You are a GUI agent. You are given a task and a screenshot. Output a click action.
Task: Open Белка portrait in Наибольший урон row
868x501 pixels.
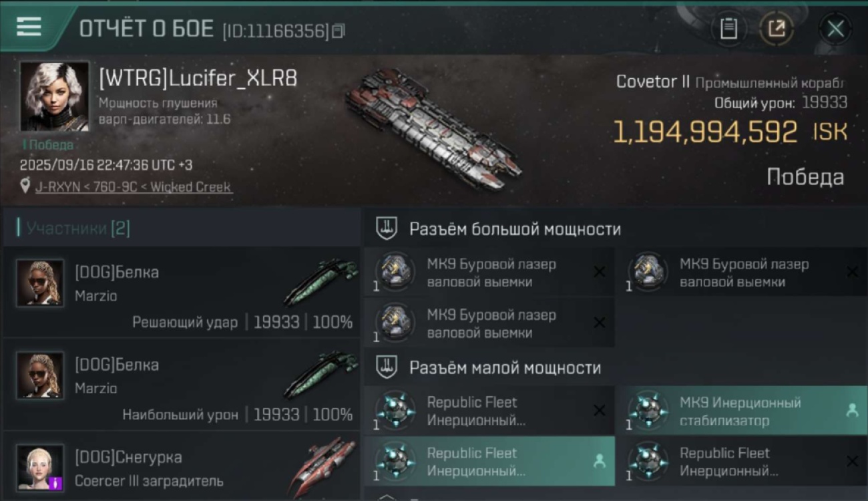(x=40, y=375)
